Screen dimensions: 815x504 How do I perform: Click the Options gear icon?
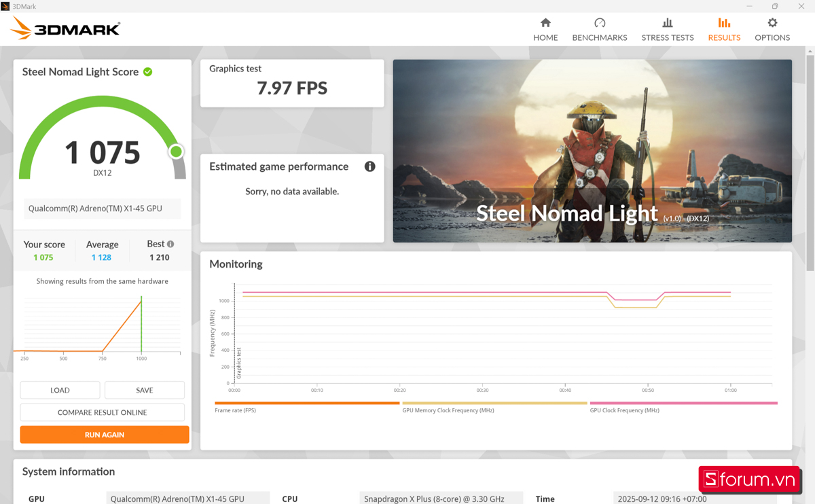772,23
